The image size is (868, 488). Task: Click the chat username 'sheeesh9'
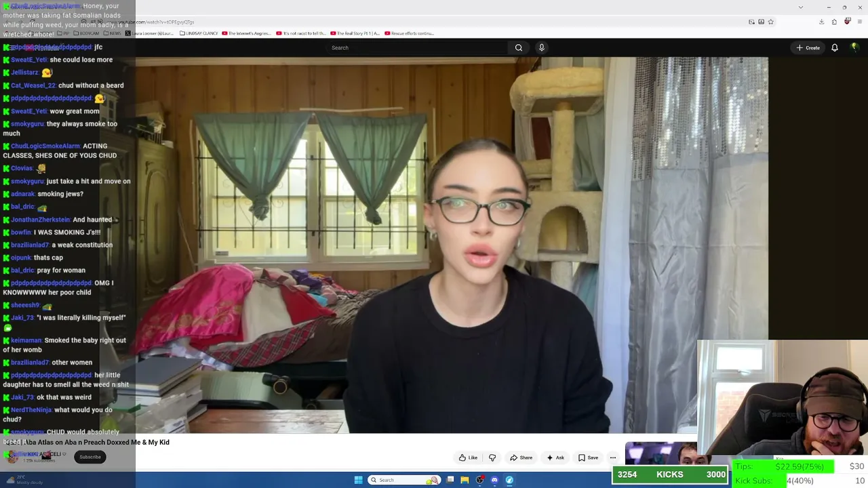click(25, 305)
